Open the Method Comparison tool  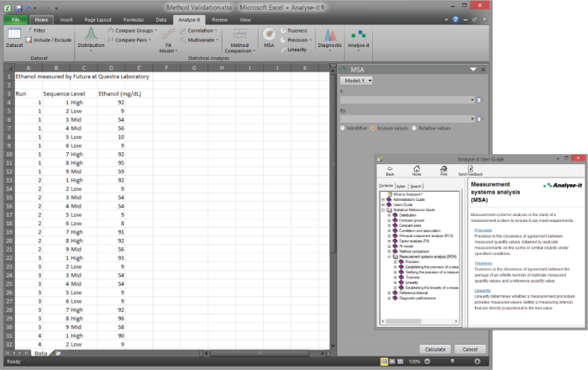coord(239,40)
